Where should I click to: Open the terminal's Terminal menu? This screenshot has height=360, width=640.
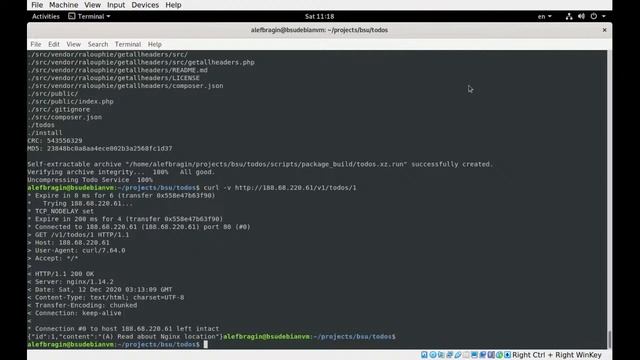(x=128, y=44)
